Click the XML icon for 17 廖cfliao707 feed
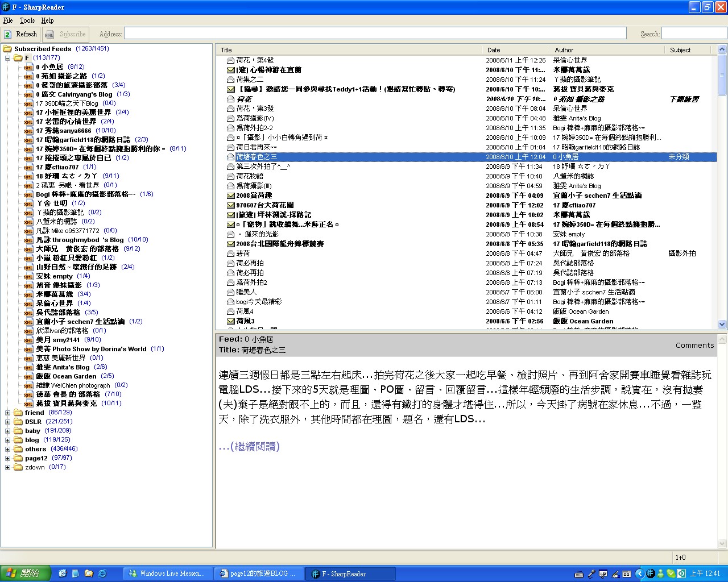The height and width of the screenshot is (582, 728). (x=28, y=167)
